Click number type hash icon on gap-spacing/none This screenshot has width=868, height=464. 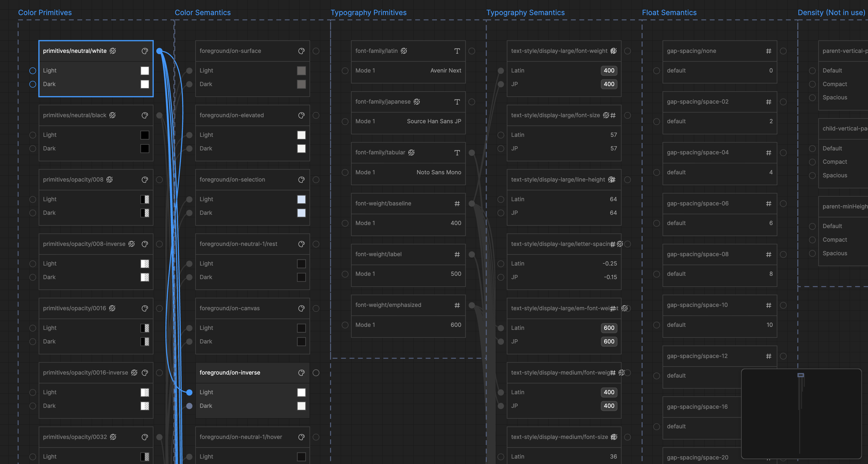pyautogui.click(x=769, y=51)
